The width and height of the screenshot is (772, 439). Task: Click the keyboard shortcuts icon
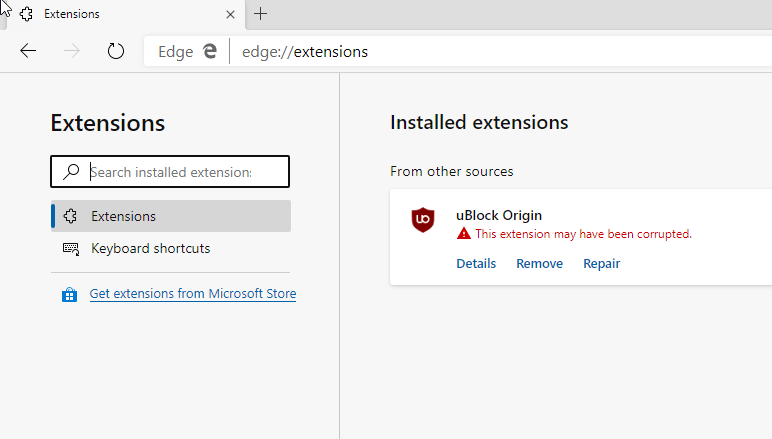[x=71, y=249]
